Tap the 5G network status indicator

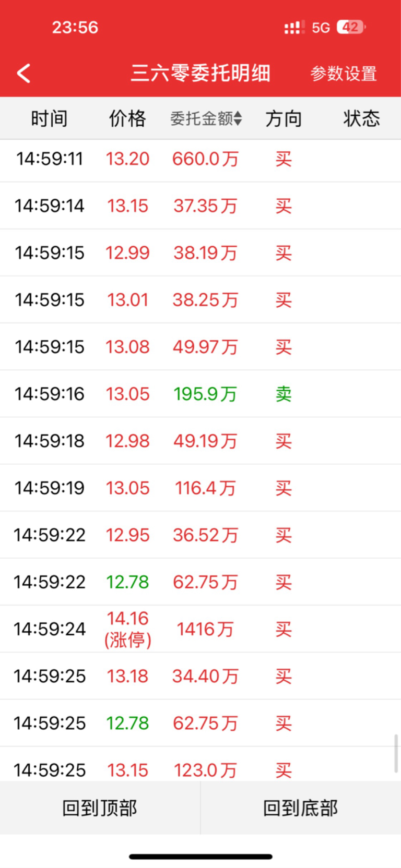pos(321,28)
